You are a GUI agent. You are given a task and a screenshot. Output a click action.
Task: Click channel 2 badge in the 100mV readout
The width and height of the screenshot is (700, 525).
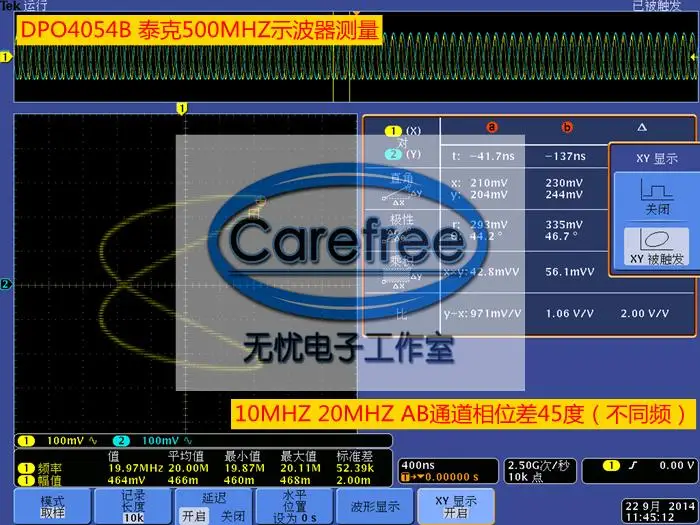[x=121, y=441]
